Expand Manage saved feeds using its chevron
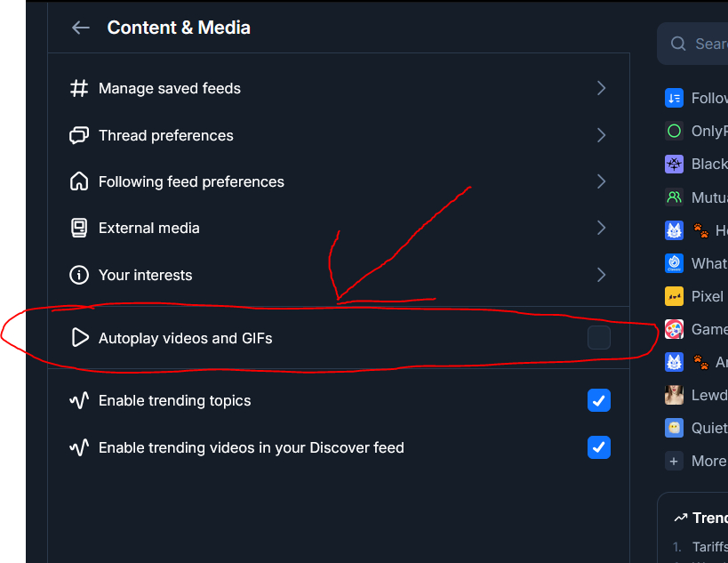The height and width of the screenshot is (563, 728). point(602,88)
